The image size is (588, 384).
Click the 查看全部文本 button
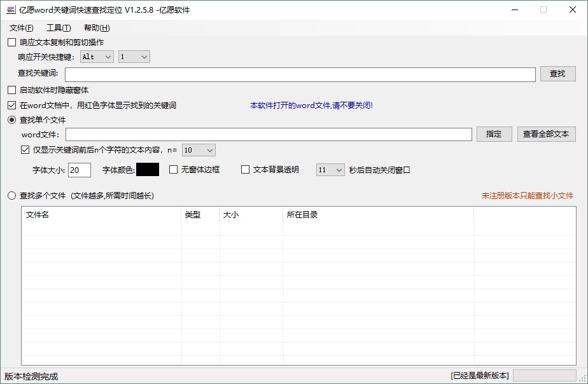(547, 134)
